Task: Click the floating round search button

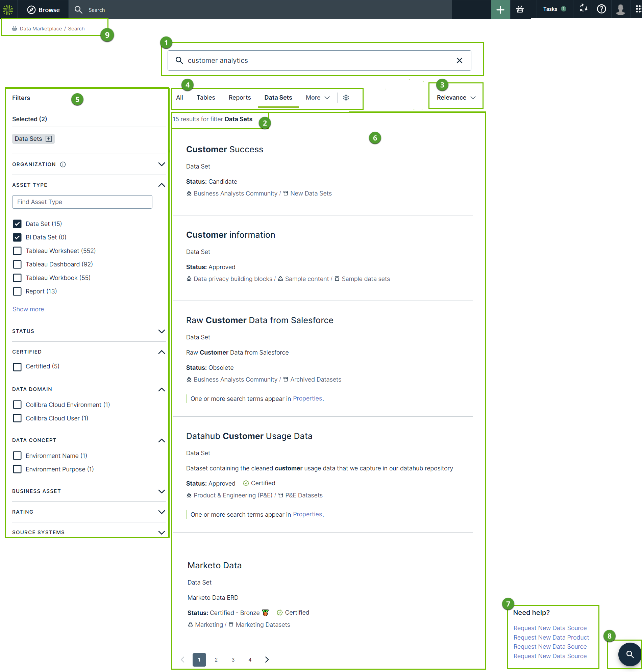Action: [x=629, y=654]
